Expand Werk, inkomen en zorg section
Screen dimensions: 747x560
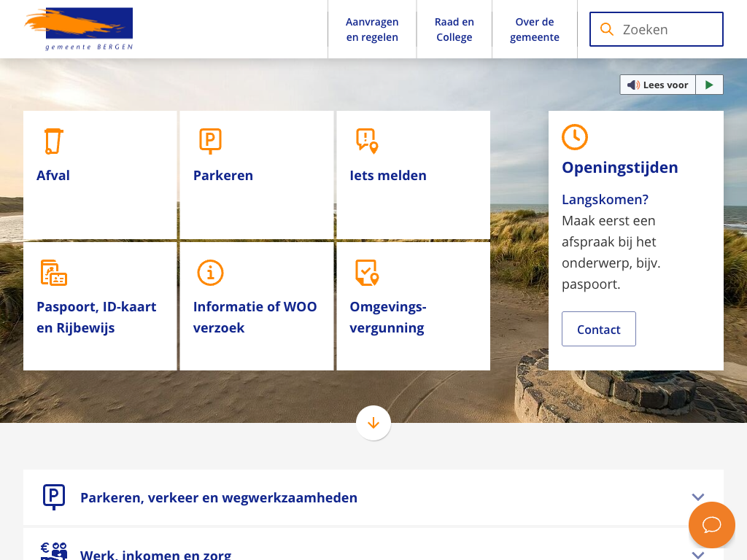tap(373, 545)
